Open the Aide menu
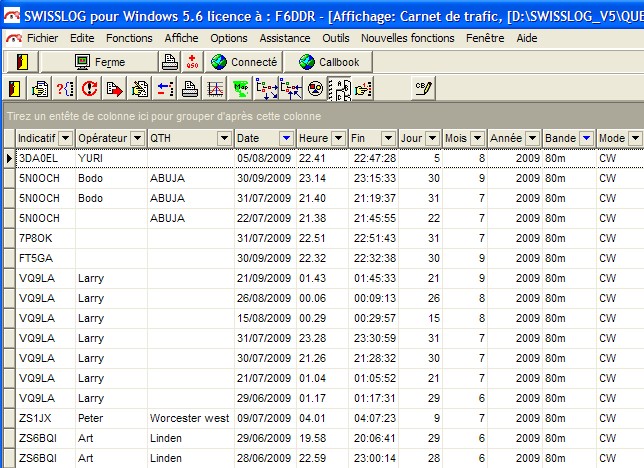 pyautogui.click(x=527, y=38)
